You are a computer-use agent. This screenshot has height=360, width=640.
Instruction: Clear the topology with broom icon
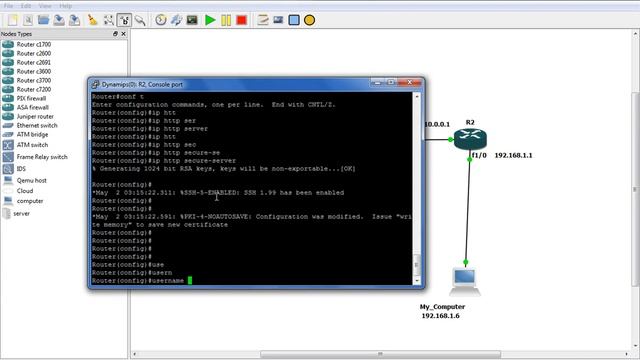(x=93, y=20)
